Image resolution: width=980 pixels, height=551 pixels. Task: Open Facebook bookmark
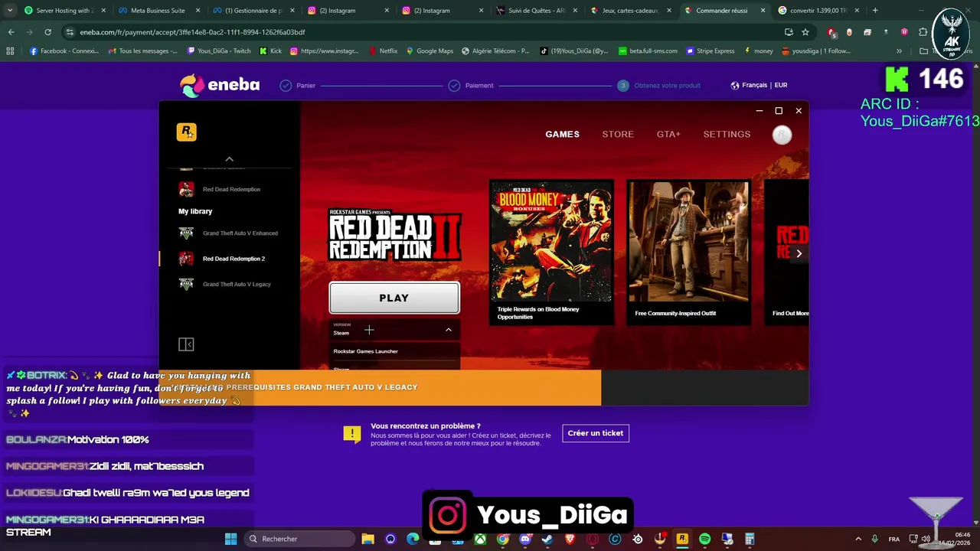point(64,51)
